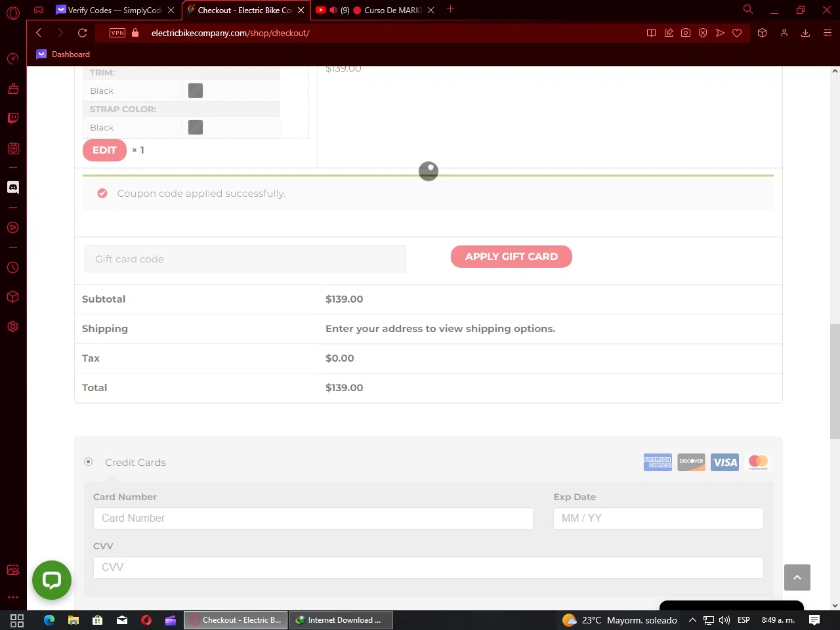Open Twitch from the sidebar
This screenshot has height=630, width=840.
13,118
